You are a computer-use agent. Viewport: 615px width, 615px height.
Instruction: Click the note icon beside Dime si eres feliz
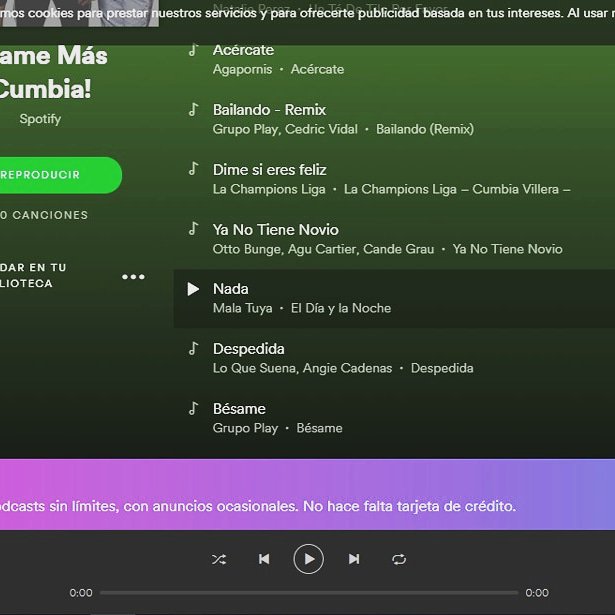point(193,169)
